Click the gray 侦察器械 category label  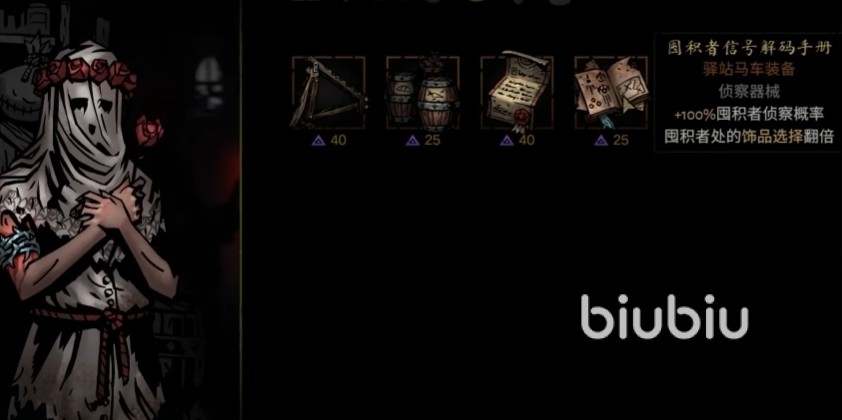(x=749, y=92)
